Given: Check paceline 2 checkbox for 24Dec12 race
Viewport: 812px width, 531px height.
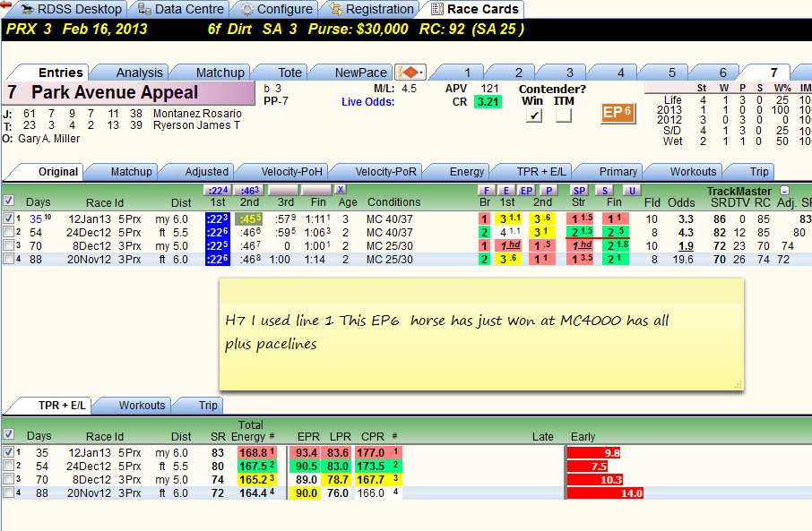Looking at the screenshot, I should click(8, 232).
